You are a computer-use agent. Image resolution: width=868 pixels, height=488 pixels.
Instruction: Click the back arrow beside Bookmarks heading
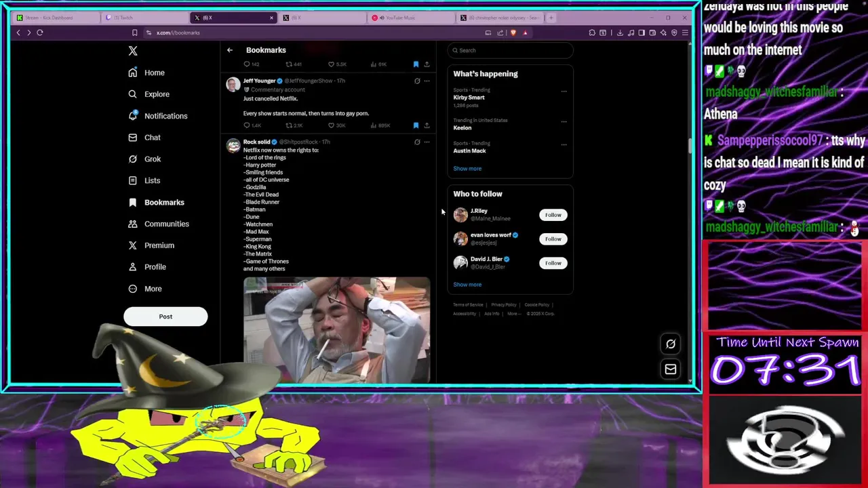(230, 50)
